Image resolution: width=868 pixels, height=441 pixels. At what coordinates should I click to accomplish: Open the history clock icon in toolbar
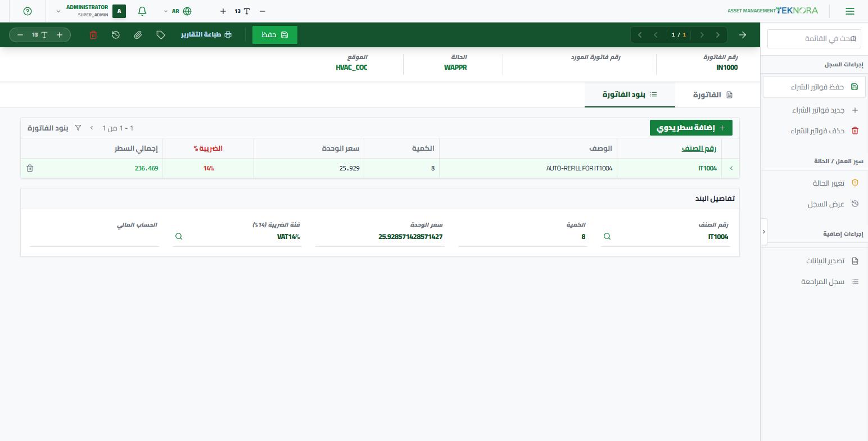[116, 35]
